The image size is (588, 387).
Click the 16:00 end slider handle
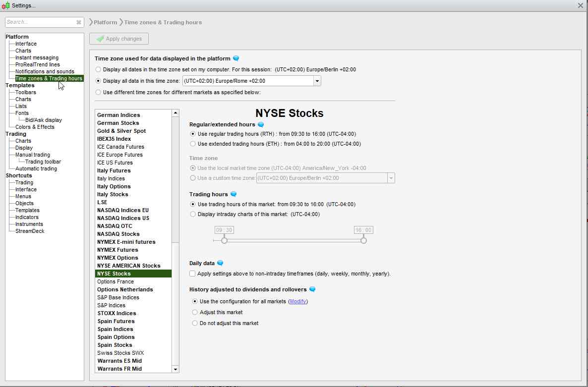click(363, 240)
